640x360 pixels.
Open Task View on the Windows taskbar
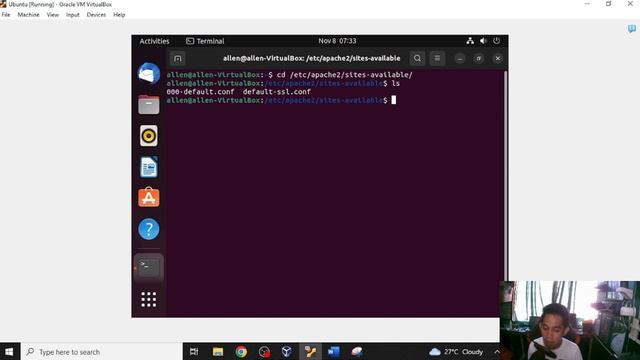pyautogui.click(x=194, y=351)
